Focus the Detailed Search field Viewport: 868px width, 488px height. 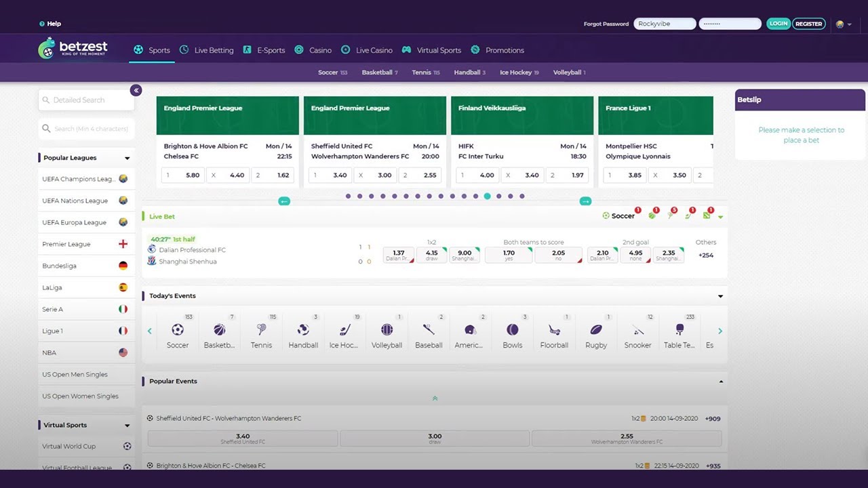86,100
